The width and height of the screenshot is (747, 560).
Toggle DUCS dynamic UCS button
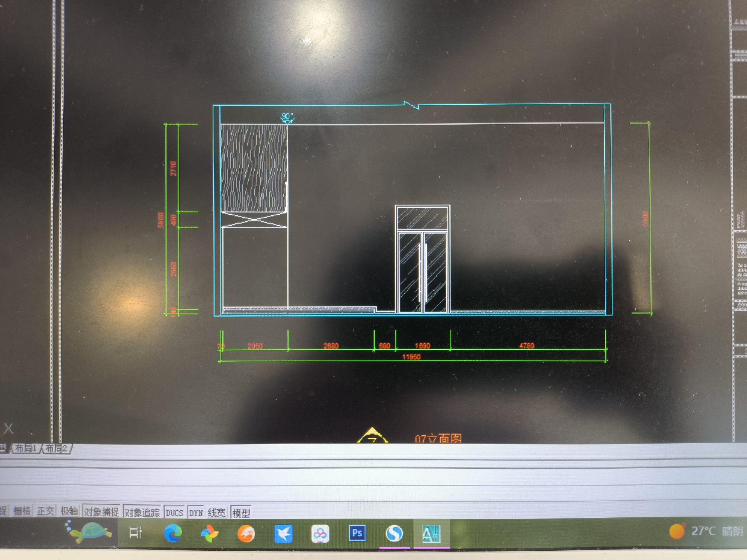pyautogui.click(x=174, y=513)
